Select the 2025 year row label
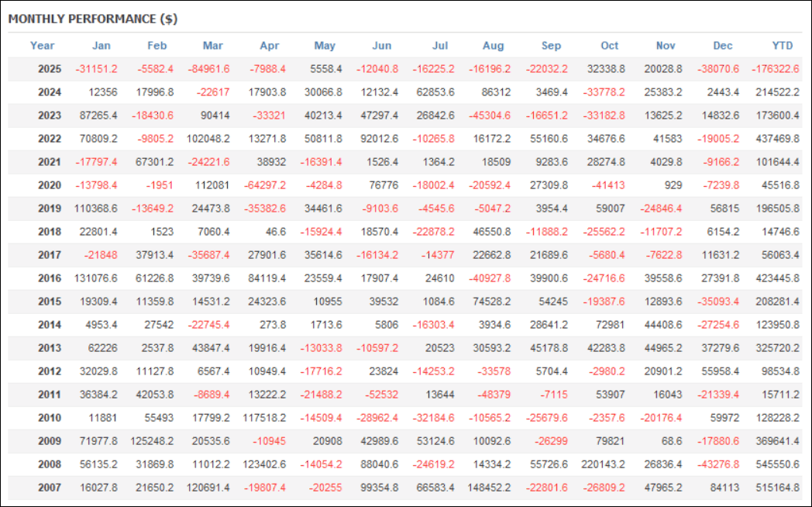The width and height of the screenshot is (812, 507). tap(49, 69)
